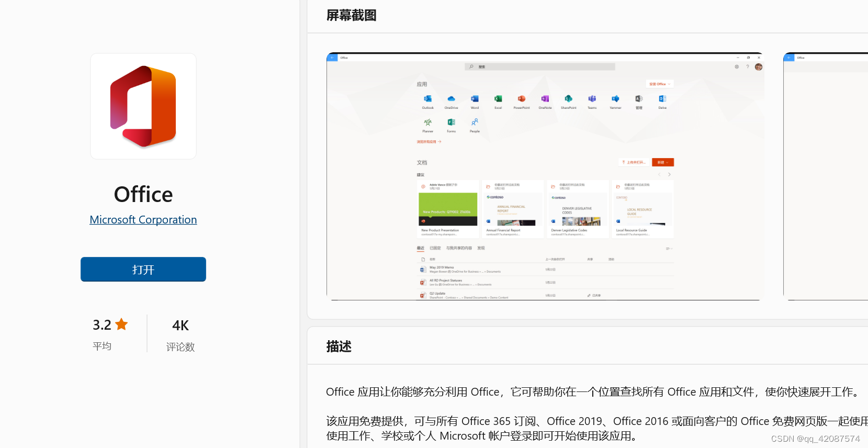
Task: Click the blue 打开 button
Action: click(143, 269)
